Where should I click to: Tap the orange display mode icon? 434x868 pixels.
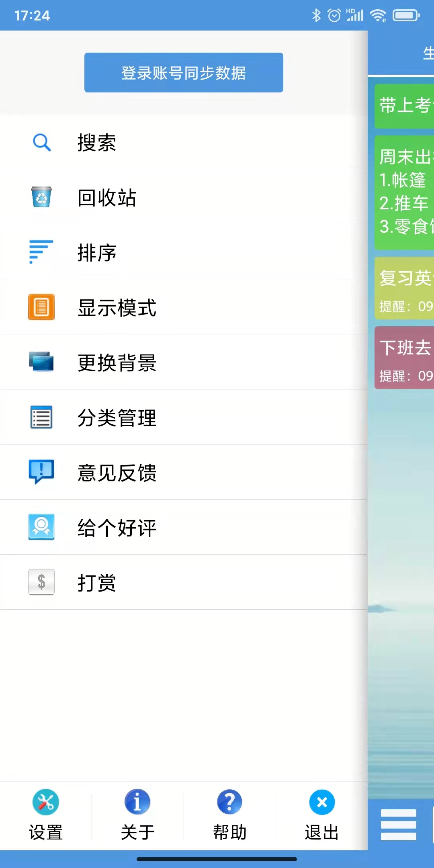click(x=41, y=307)
